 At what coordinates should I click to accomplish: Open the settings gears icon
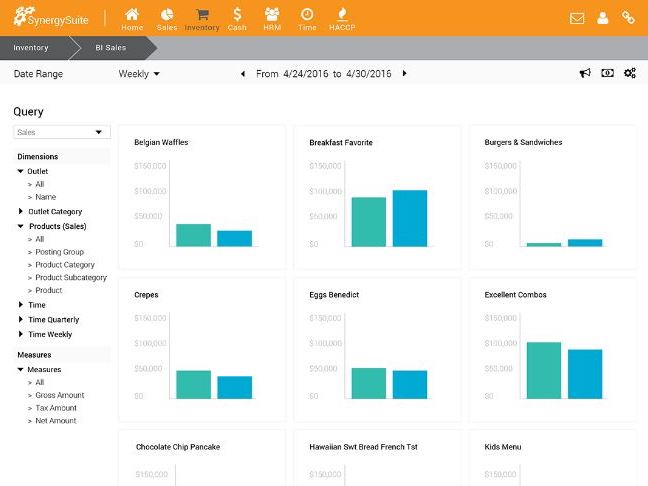click(630, 73)
